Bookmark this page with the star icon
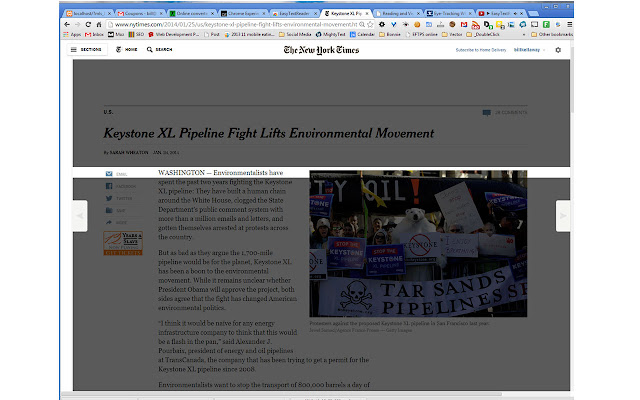This screenshot has width=640, height=400. click(370, 24)
